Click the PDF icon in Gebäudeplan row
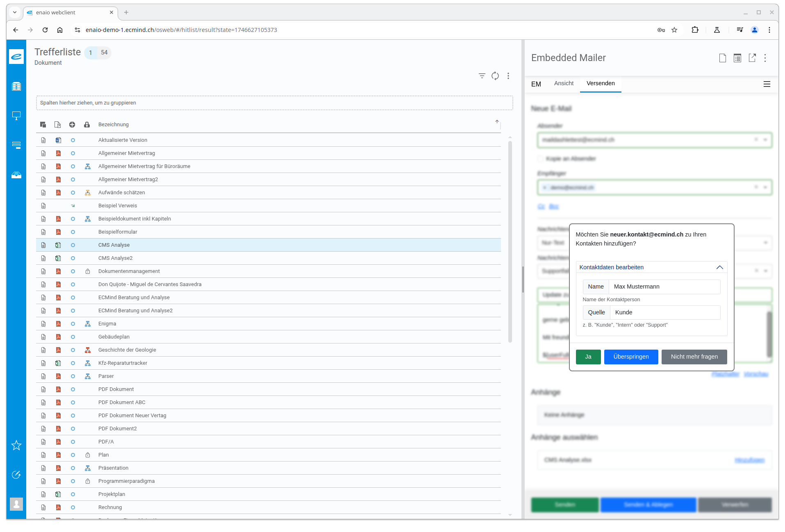 click(58, 337)
